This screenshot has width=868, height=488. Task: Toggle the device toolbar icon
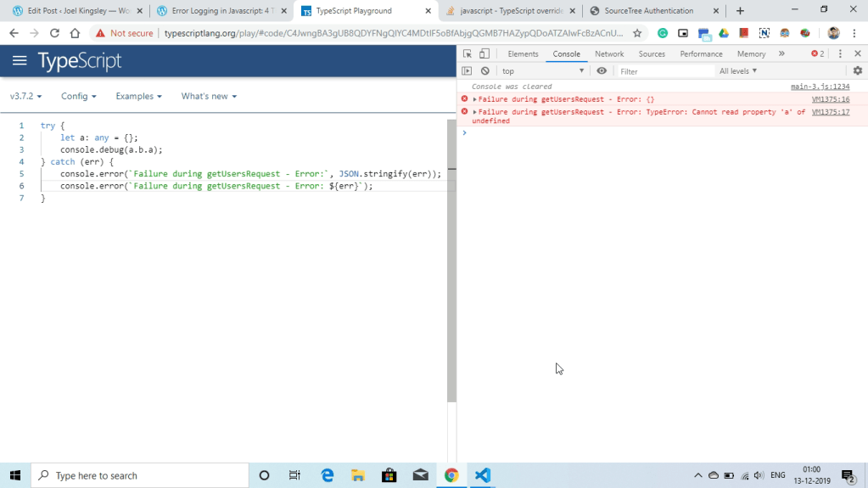click(484, 53)
